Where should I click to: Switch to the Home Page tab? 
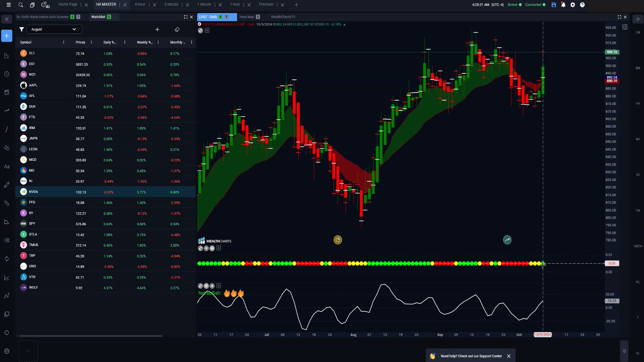pos(68,4)
